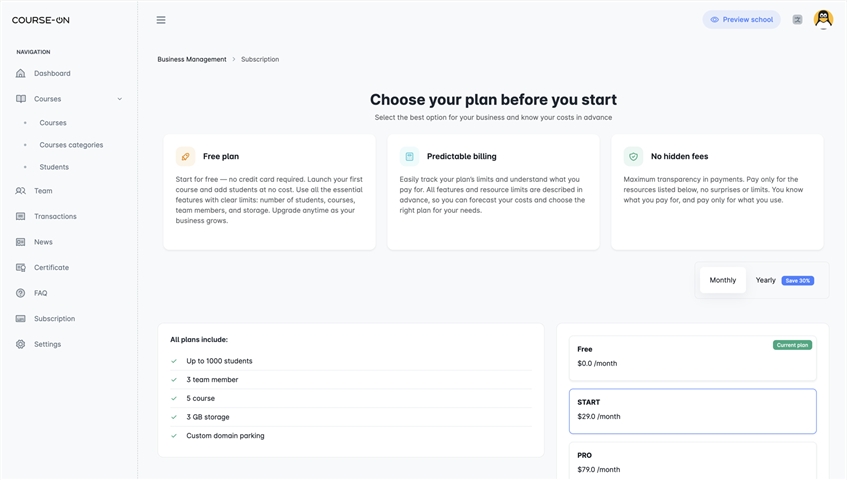This screenshot has width=847, height=480.
Task: Open the Dashboard home icon
Action: pyautogui.click(x=21, y=73)
